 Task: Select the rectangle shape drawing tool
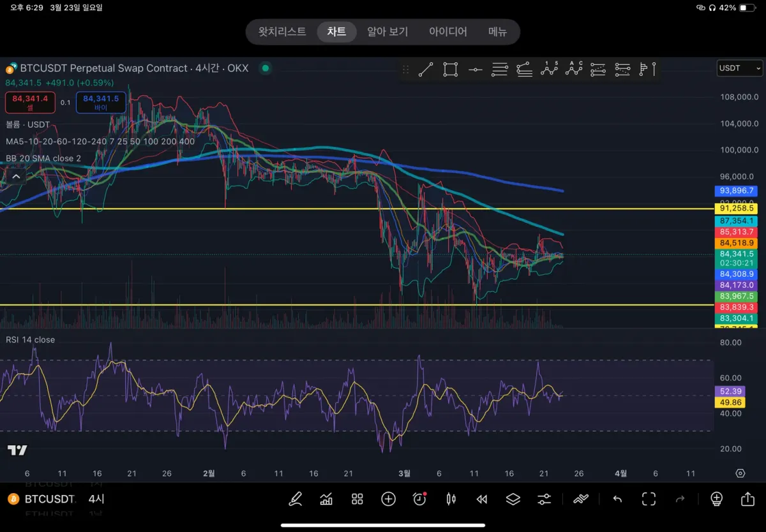(x=451, y=70)
